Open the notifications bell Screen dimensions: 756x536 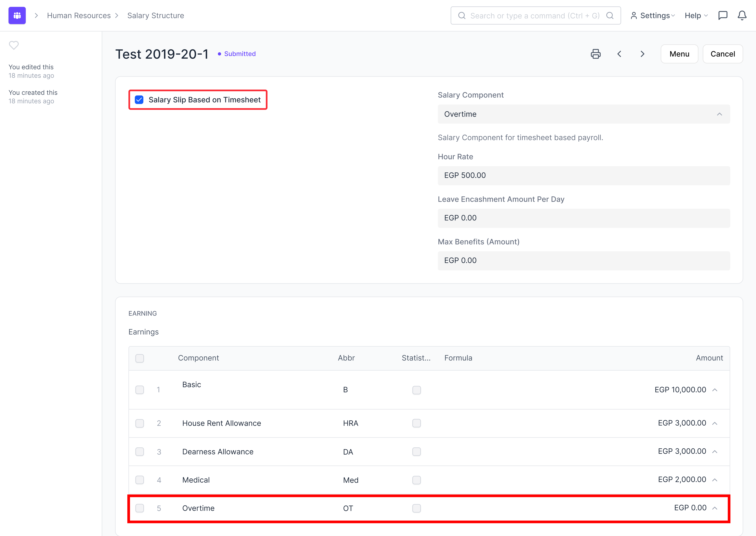coord(742,16)
